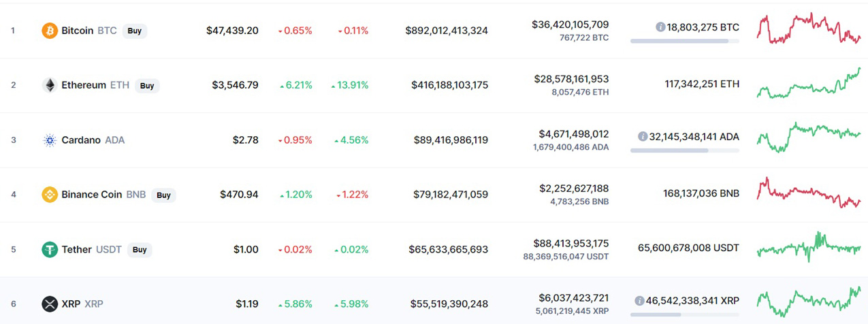Click the Bitcoin logo icon
This screenshot has width=868, height=324.
pyautogui.click(x=50, y=31)
